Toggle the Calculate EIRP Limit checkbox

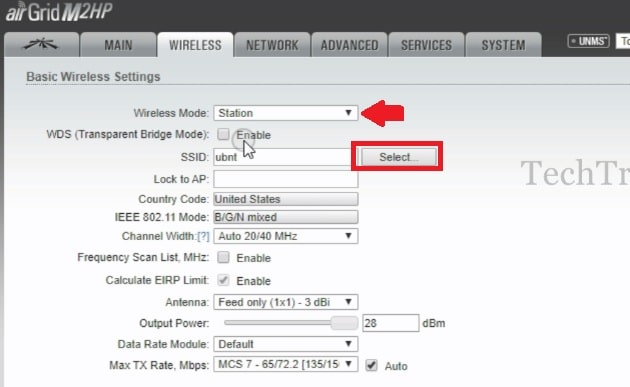[223, 280]
